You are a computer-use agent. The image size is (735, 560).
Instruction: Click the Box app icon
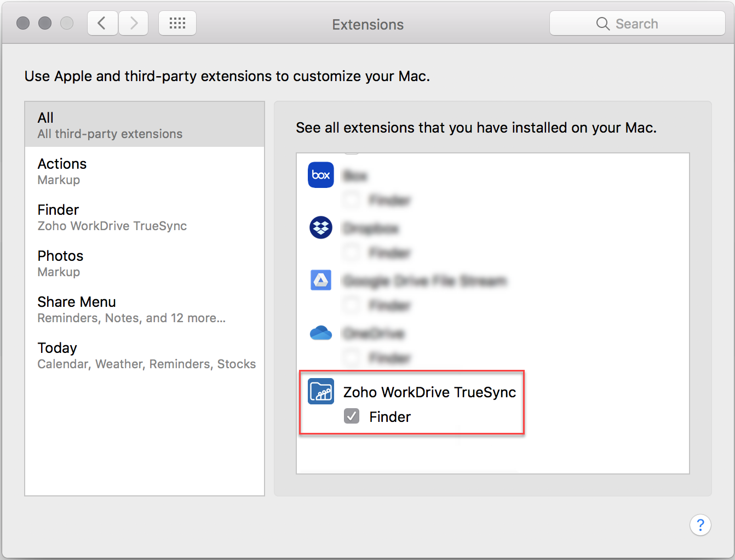point(321,175)
